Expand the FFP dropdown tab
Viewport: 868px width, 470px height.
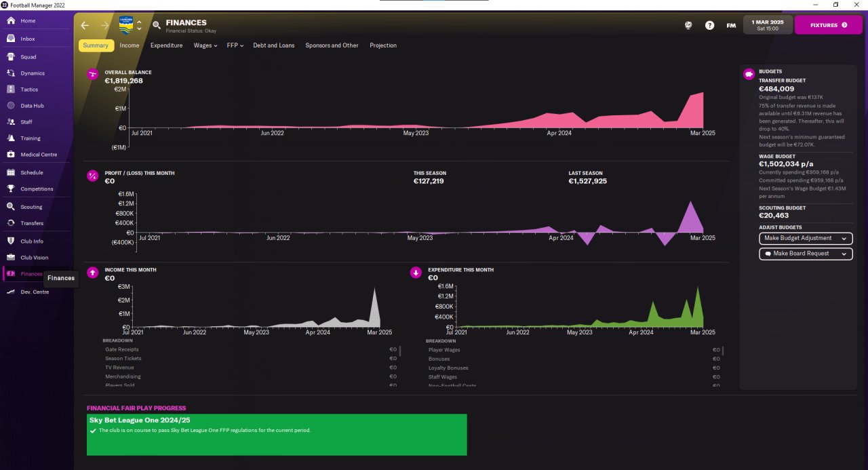(235, 45)
